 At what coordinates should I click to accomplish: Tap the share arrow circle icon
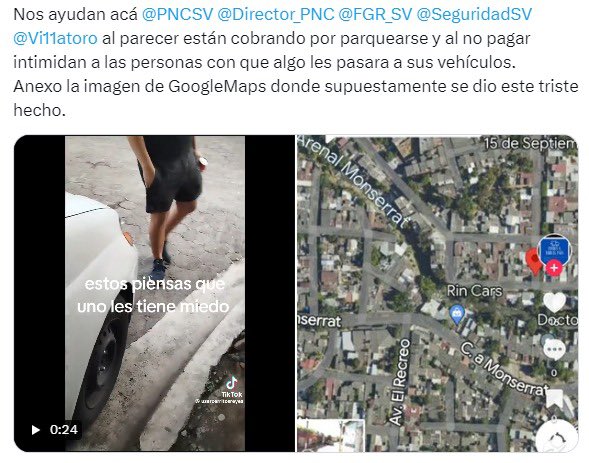[557, 437]
